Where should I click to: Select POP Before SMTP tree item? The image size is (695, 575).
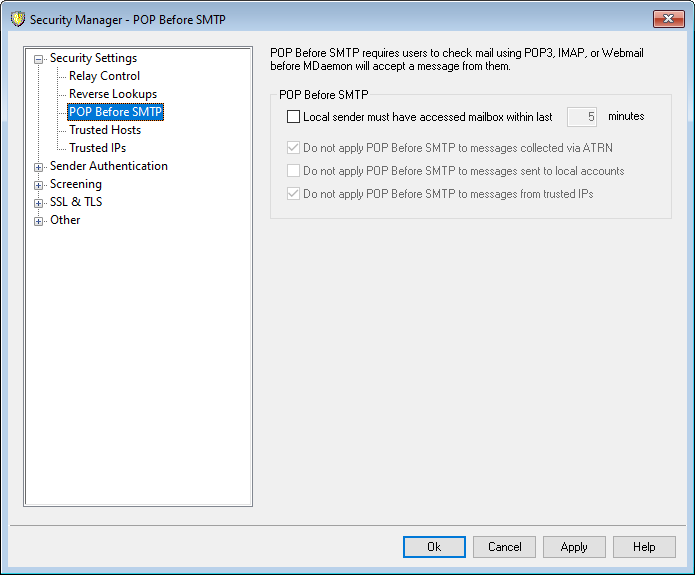click(115, 112)
